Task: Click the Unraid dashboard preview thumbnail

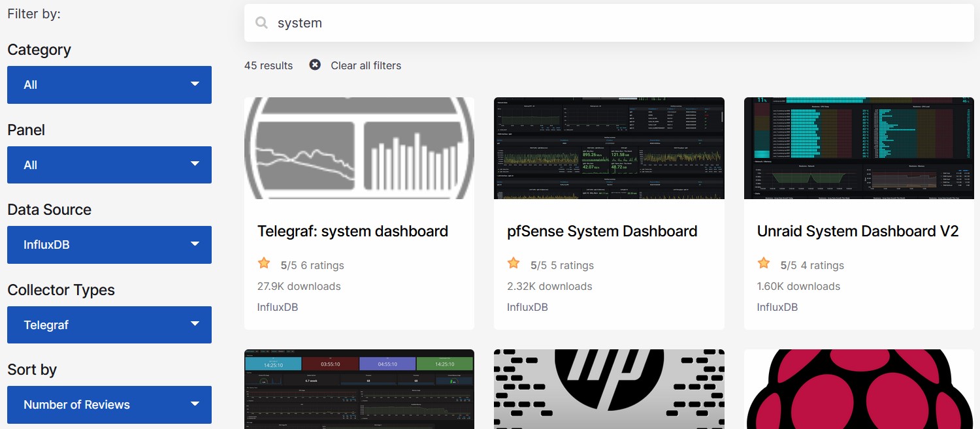Action: click(858, 148)
